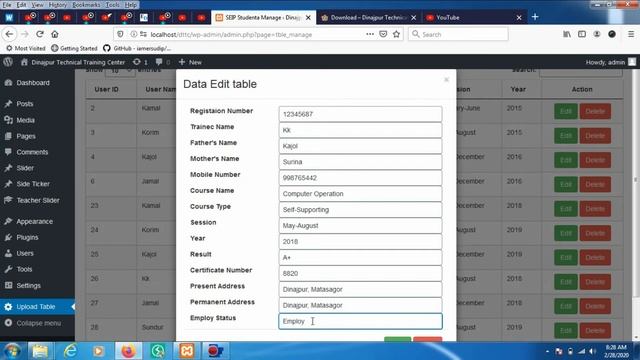640x360 pixels.
Task: Click the Course Name input field
Action: [360, 194]
